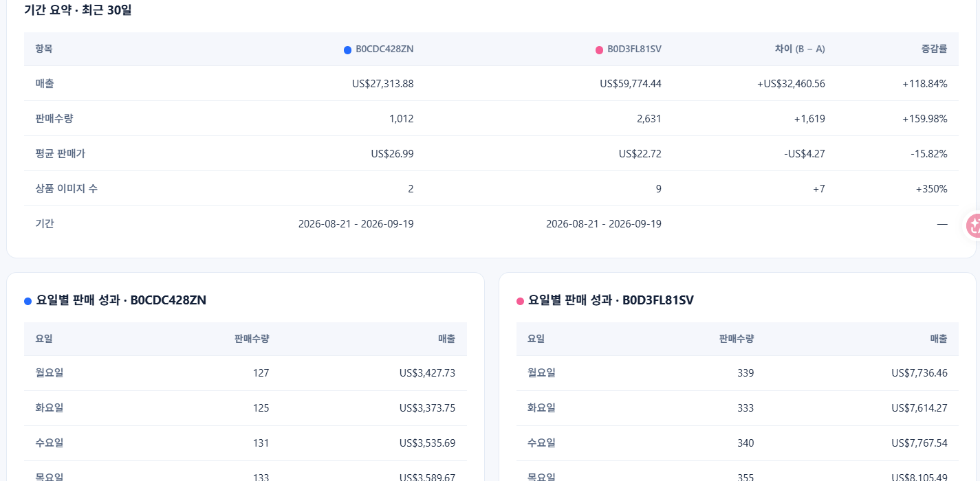Click the pink dot beside B0D3FL81SV header
The width and height of the screenshot is (980, 481).
[599, 49]
